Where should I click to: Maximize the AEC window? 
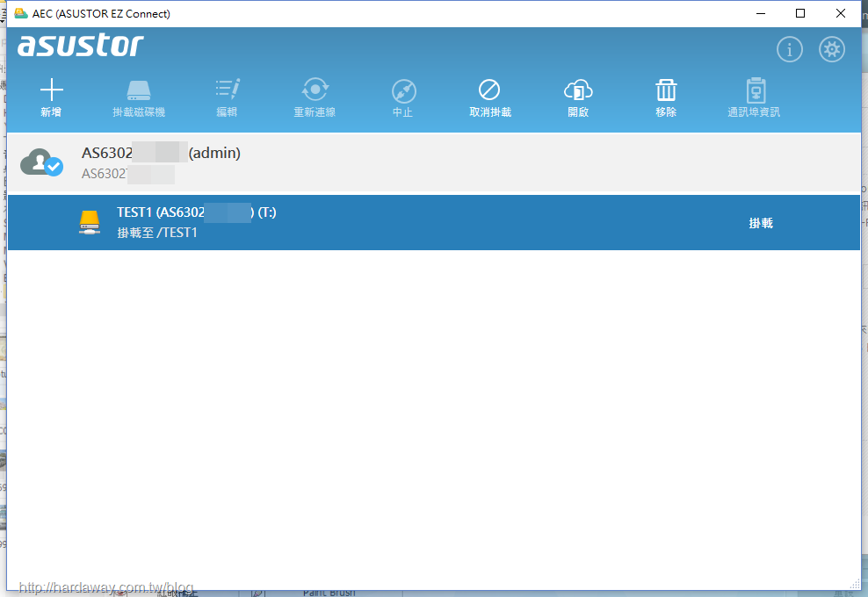[799, 13]
